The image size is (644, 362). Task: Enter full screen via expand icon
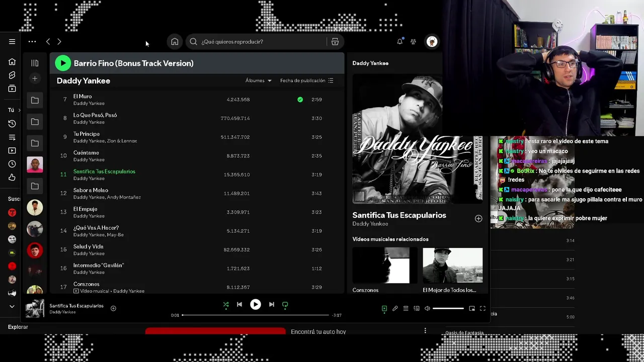point(482,308)
